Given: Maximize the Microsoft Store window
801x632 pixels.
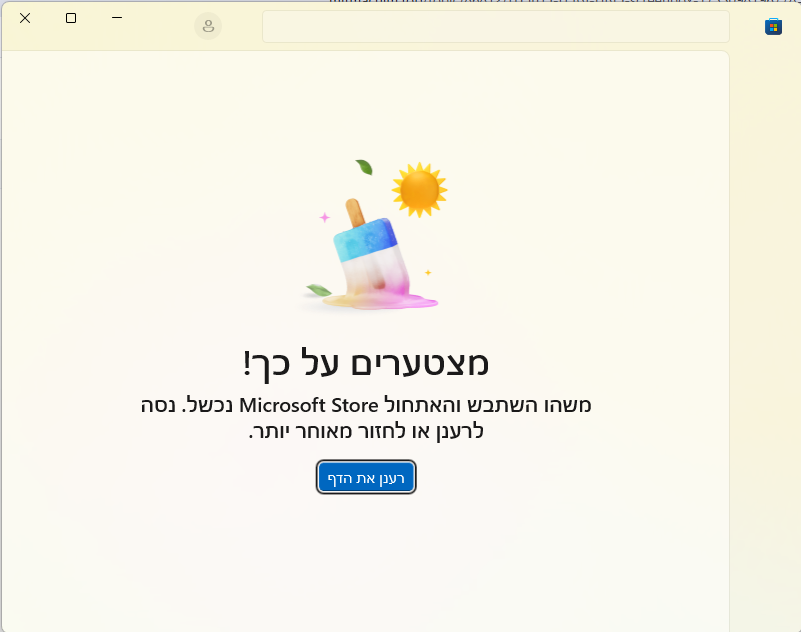Looking at the screenshot, I should coord(71,18).
